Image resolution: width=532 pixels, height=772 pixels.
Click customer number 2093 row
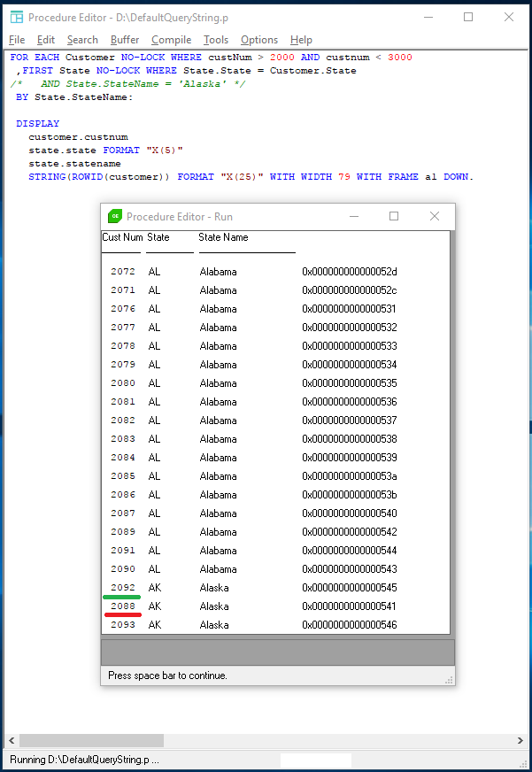[122, 625]
